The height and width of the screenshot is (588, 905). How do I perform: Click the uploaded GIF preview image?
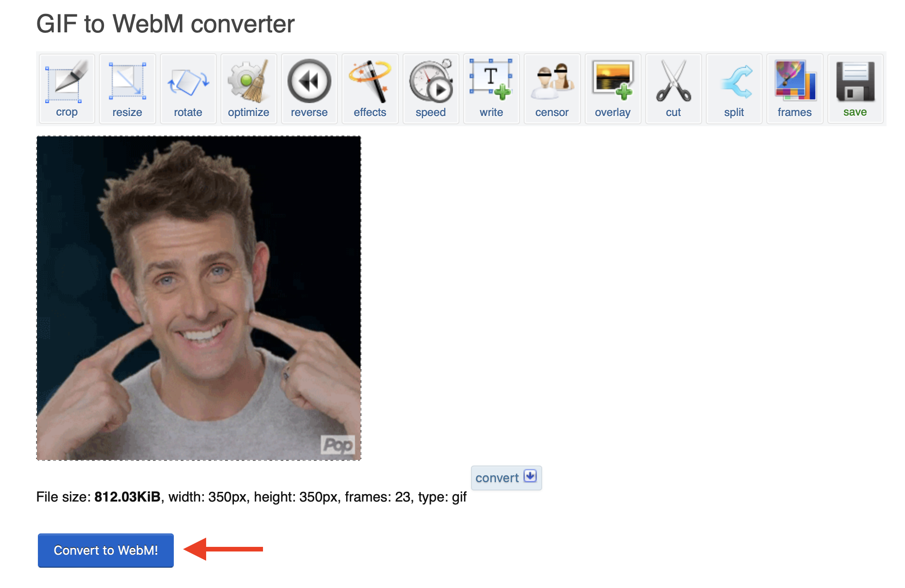(x=199, y=298)
